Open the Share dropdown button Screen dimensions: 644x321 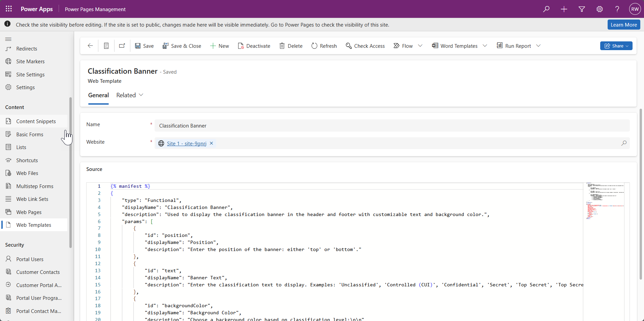(616, 46)
